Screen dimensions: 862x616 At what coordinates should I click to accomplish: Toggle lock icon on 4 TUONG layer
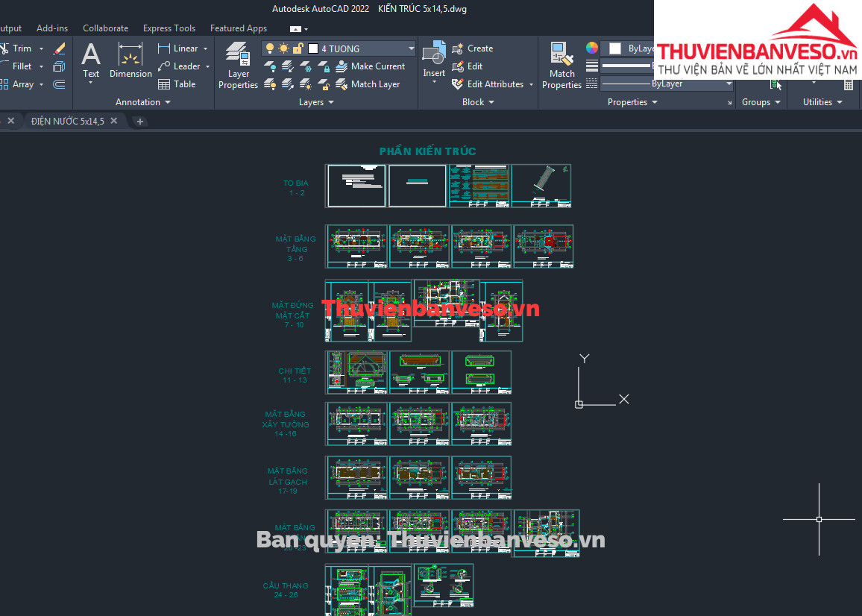pos(298,48)
